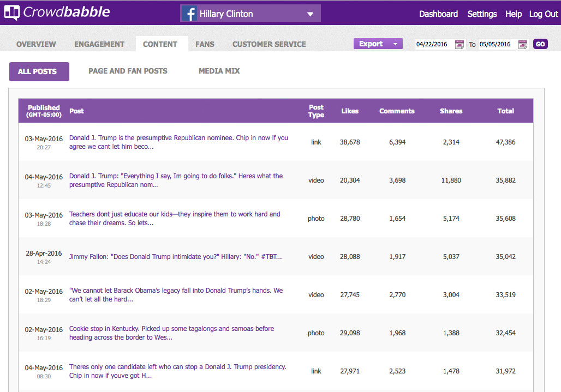561x392 pixels.
Task: Sort by the Comments column header
Action: (x=397, y=111)
